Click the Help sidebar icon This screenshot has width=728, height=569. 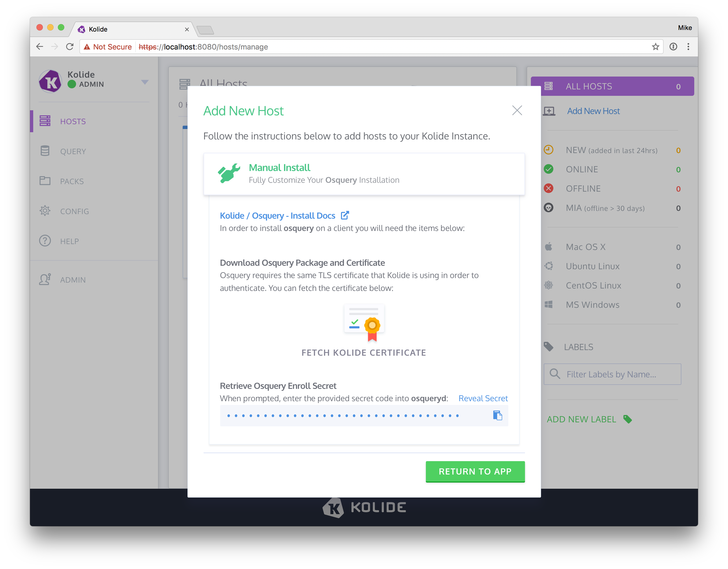(x=46, y=241)
